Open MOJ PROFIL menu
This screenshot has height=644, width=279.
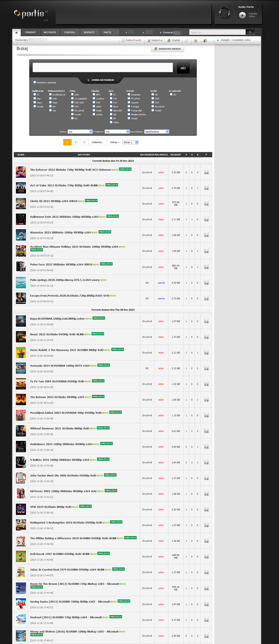point(50,32)
